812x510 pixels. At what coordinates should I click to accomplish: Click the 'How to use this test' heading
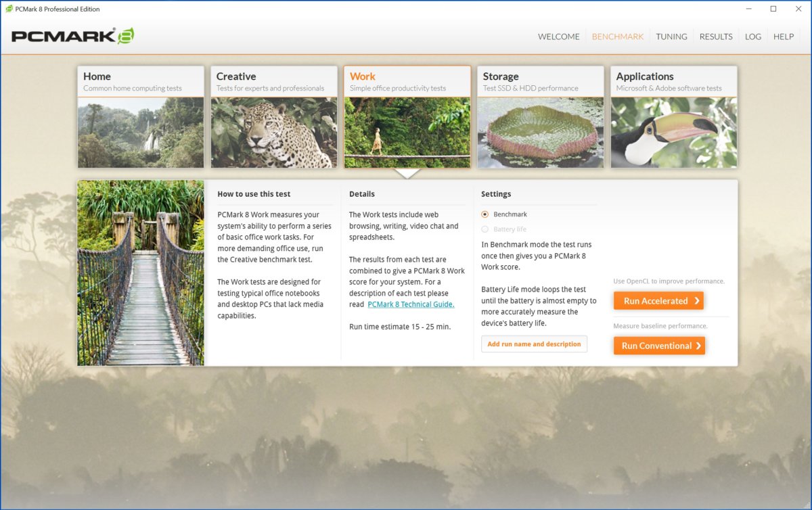[x=254, y=194]
